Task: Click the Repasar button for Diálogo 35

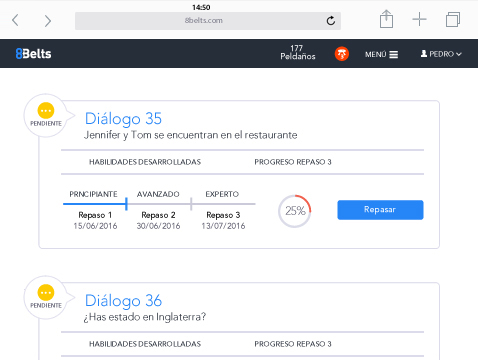Action: click(380, 210)
